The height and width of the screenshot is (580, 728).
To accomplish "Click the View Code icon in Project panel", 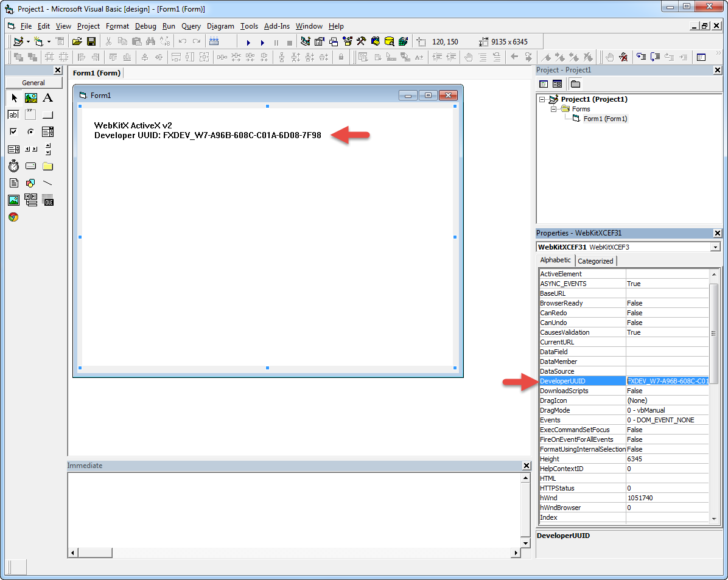I will point(544,84).
